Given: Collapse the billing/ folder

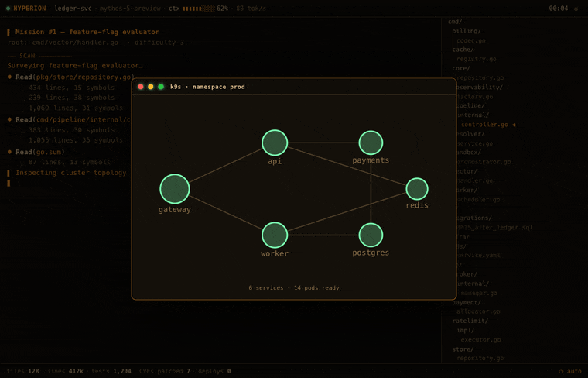Looking at the screenshot, I should click(466, 31).
